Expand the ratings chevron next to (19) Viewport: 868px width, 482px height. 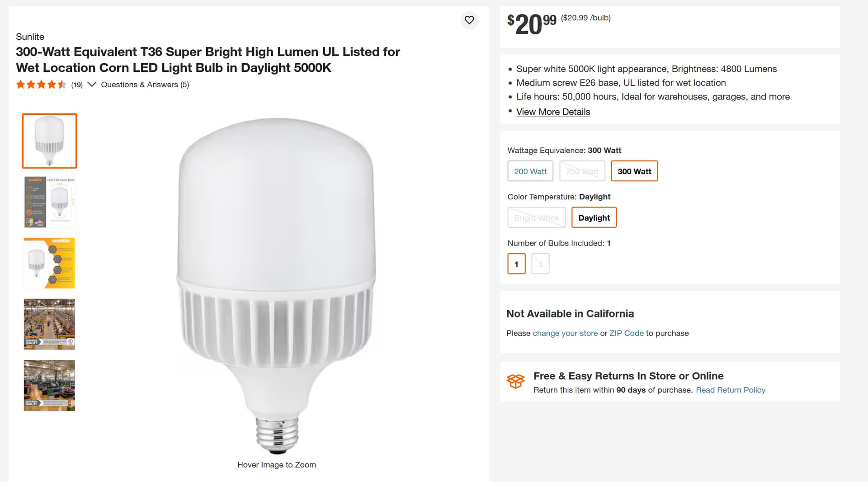92,85
